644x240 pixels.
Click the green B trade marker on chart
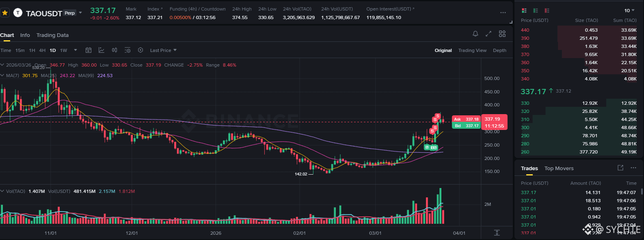pos(427,147)
